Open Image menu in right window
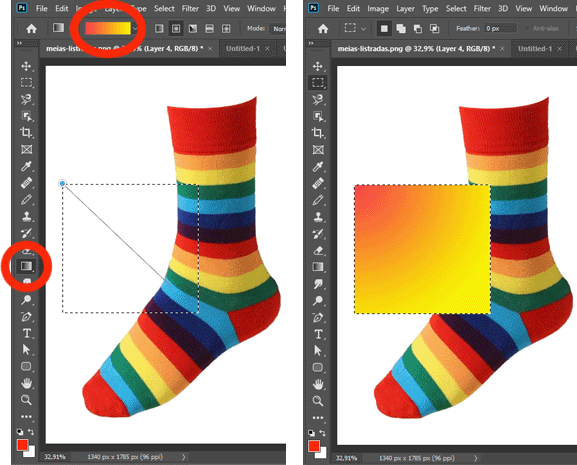577x465 pixels. tap(378, 8)
